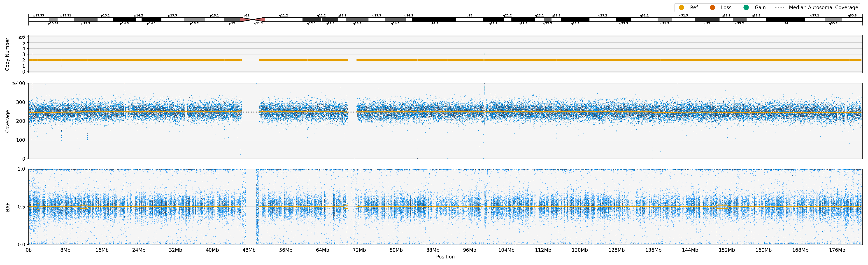Select the black q14.3 cytoband block

pyautogui.click(x=434, y=20)
